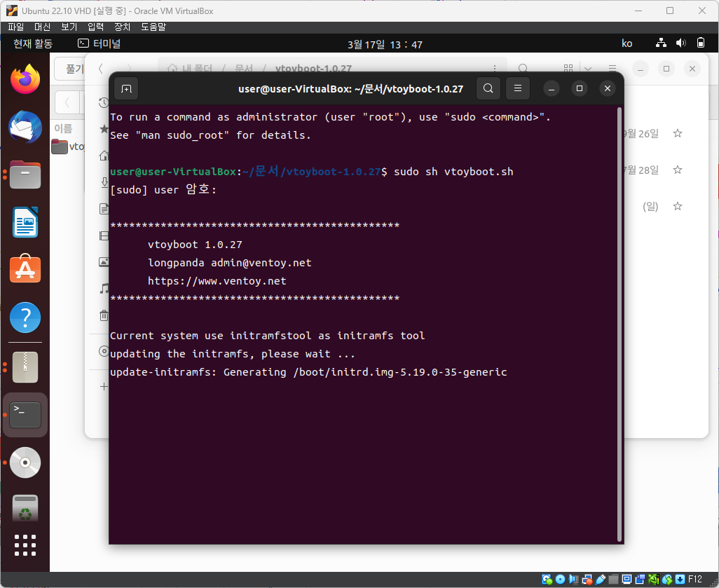Open the 보기 menu in VirtualBox
The height and width of the screenshot is (588, 719).
[69, 27]
